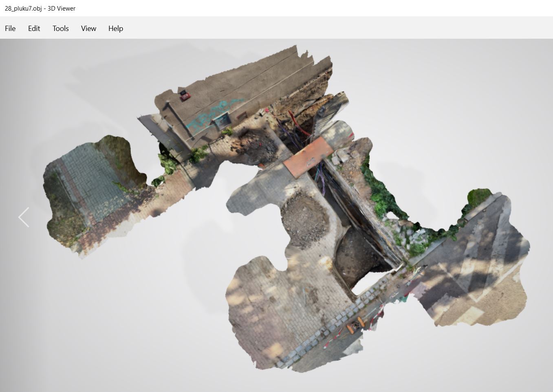The height and width of the screenshot is (392, 553).
Task: Click the left chevron arrow
Action: 24,217
